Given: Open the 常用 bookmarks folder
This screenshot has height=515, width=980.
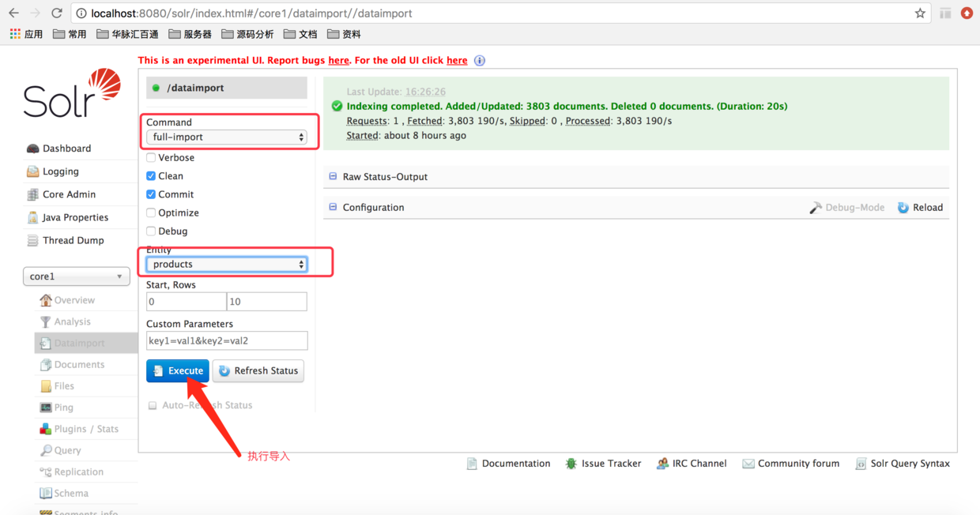Looking at the screenshot, I should click(70, 34).
